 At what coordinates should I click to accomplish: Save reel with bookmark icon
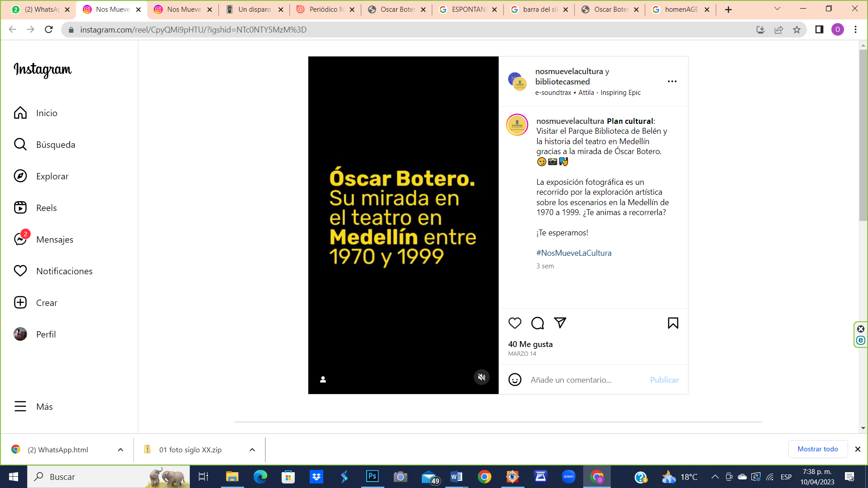(673, 323)
